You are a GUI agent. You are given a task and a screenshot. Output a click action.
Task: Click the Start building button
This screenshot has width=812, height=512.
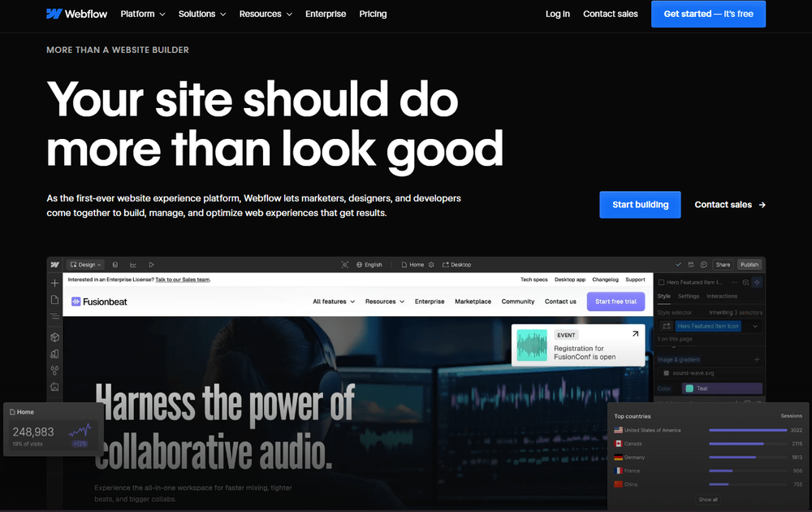(x=640, y=205)
